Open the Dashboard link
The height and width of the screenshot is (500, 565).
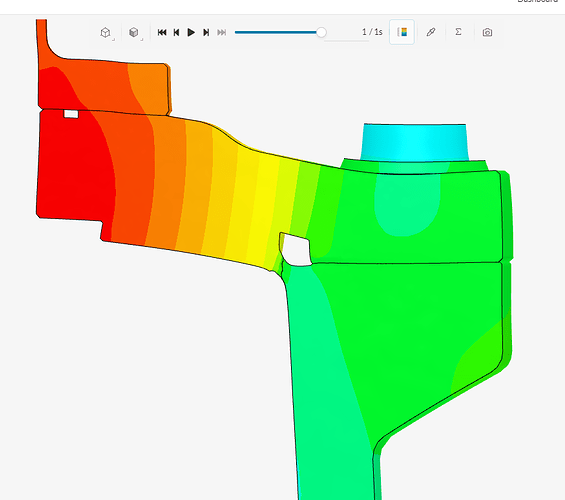[x=537, y=1]
